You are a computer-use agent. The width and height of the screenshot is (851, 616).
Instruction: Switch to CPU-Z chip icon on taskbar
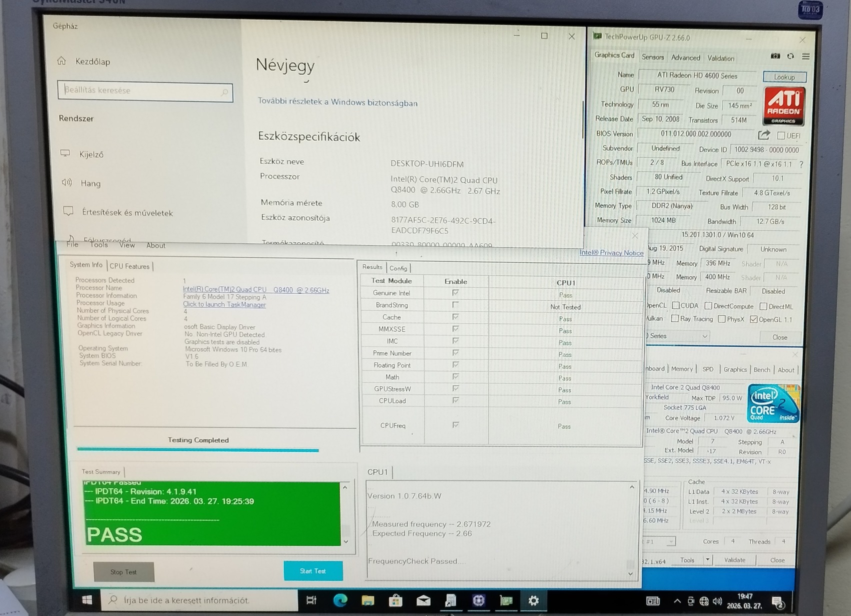pyautogui.click(x=478, y=600)
